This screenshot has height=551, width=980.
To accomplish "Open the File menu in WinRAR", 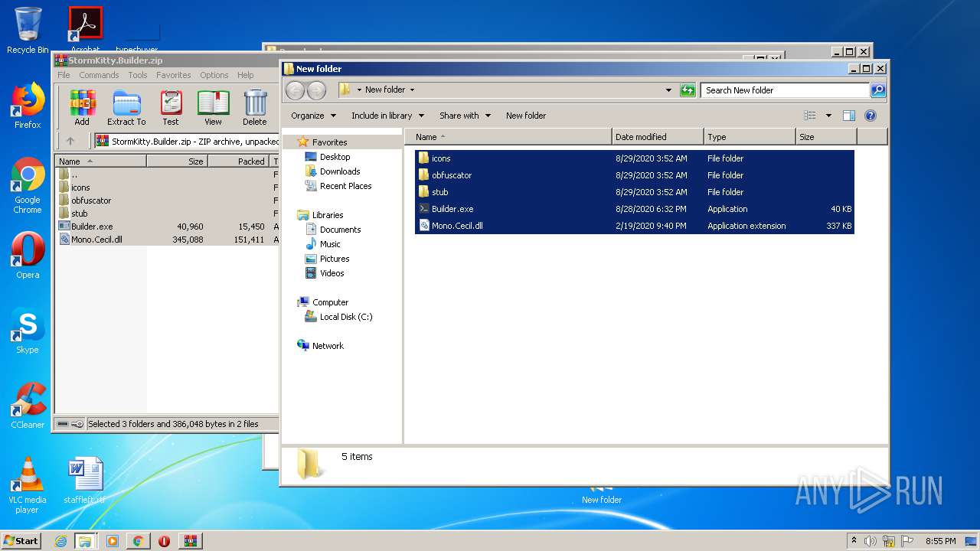I will (x=64, y=75).
